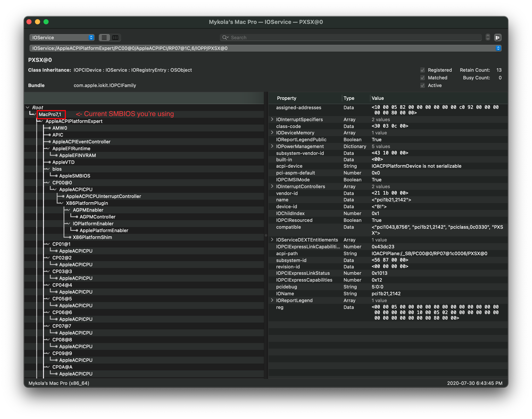This screenshot has height=419, width=532.
Task: Toggle the Active checkbox
Action: click(422, 85)
